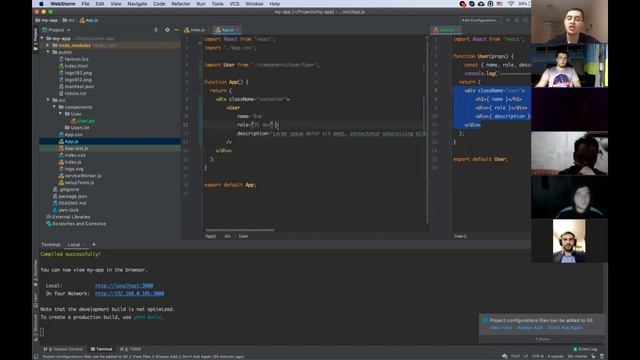
Task: Hide the Project panel with minimize icon
Action: [x=176, y=30]
